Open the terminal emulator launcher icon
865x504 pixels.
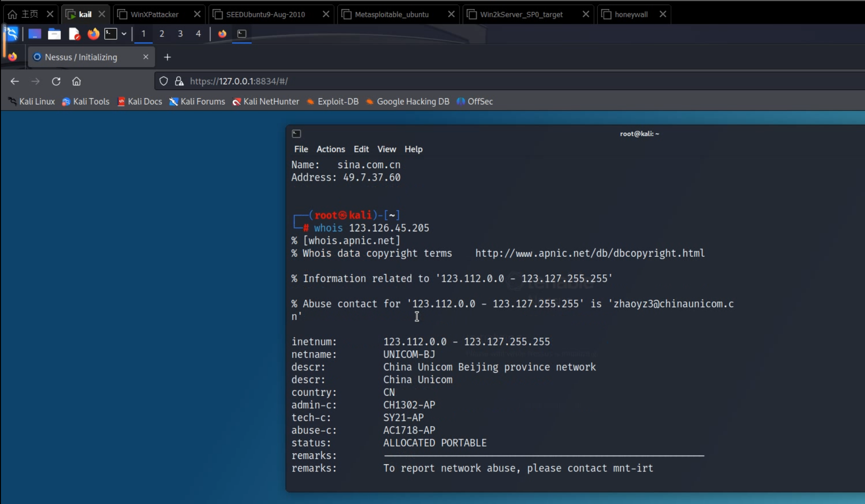[111, 34]
